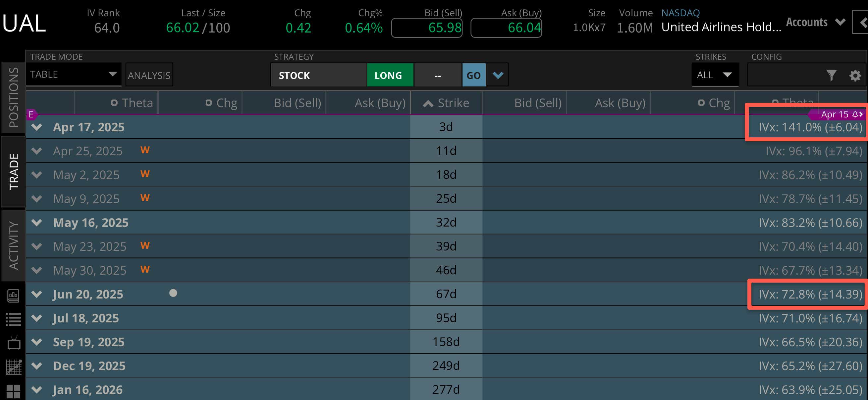Click the ANALYSIS button

click(149, 75)
